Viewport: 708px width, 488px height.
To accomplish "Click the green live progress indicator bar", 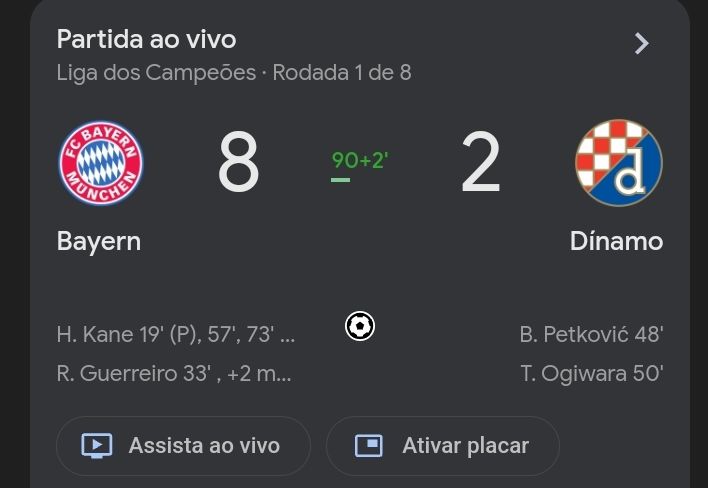I will coord(341,180).
